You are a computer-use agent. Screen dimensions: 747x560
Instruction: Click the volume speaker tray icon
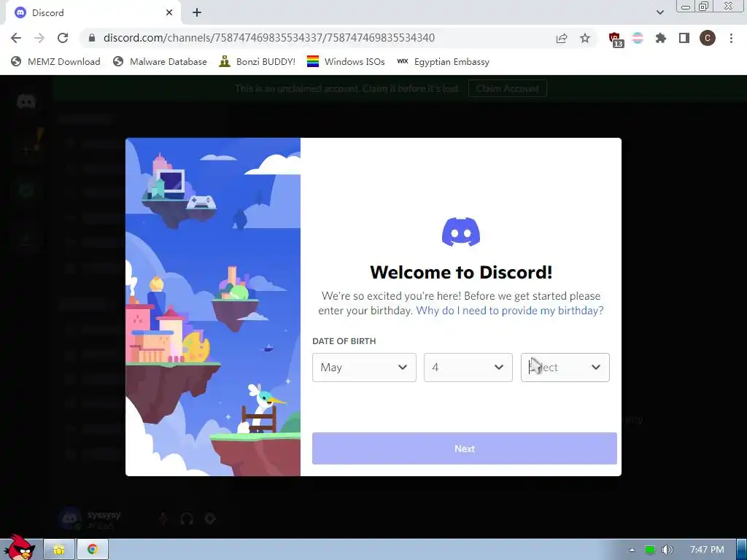tap(667, 550)
